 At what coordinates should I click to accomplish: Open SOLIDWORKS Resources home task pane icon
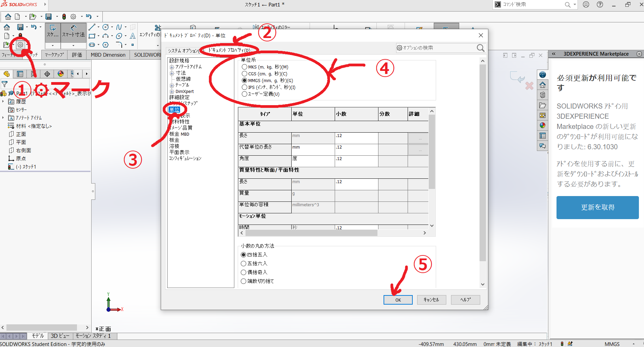click(543, 85)
